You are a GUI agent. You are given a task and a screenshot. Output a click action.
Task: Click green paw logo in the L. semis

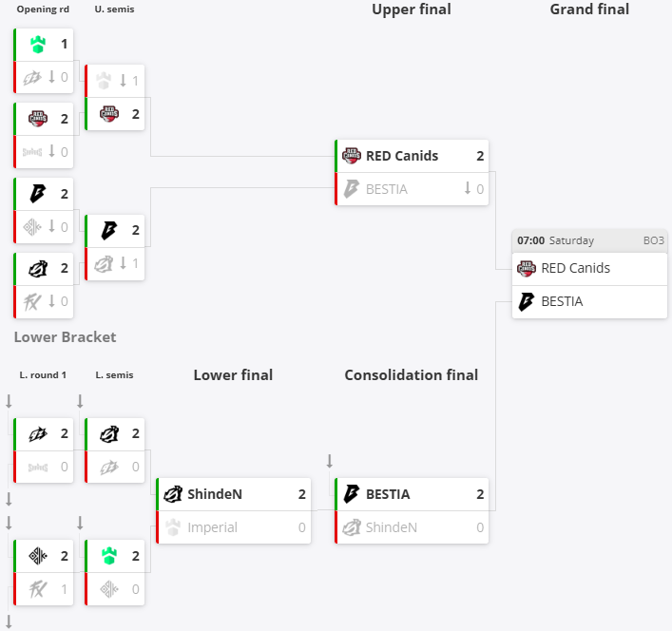(108, 556)
